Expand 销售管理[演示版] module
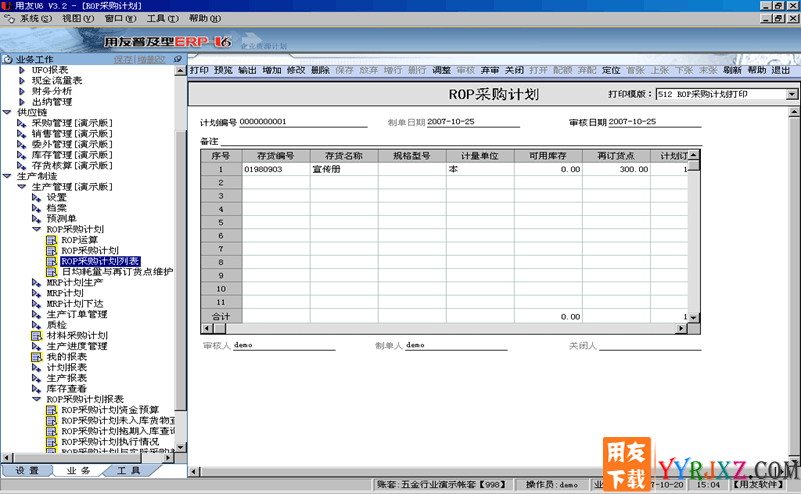 coord(21,134)
